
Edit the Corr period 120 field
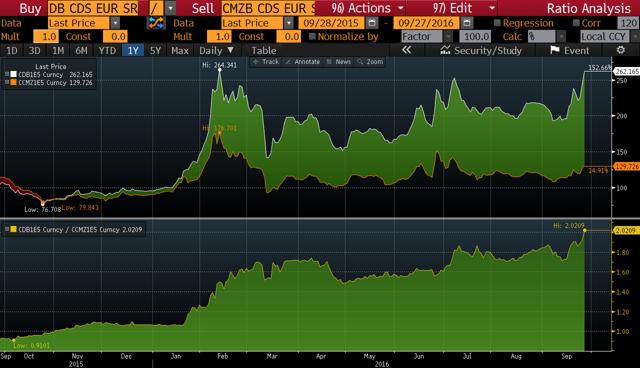click(x=629, y=23)
